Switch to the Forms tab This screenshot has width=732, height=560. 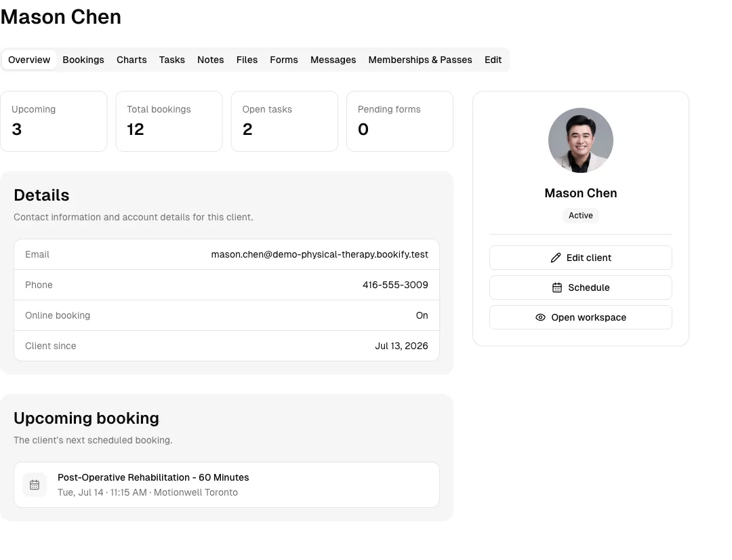click(284, 60)
